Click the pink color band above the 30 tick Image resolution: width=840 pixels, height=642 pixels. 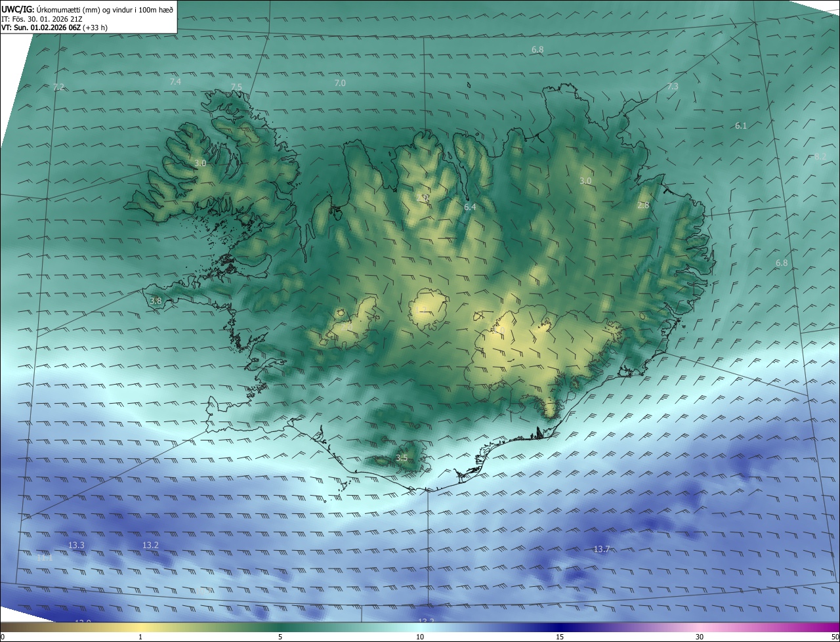[700, 627]
